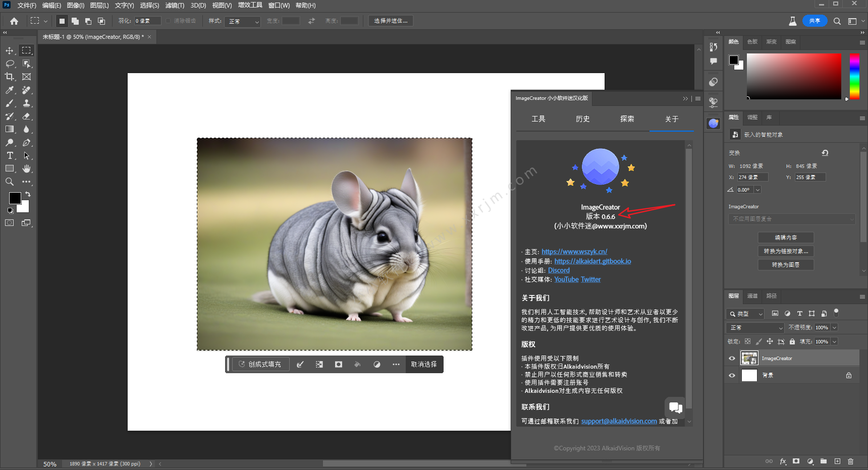Image resolution: width=868 pixels, height=470 pixels.
Task: Create new group folder icon in layers
Action: (x=824, y=461)
